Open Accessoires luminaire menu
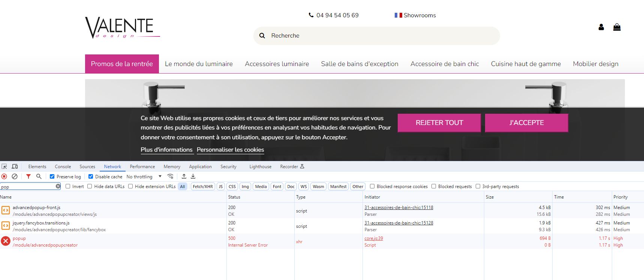The height and width of the screenshot is (280, 644). (x=277, y=64)
